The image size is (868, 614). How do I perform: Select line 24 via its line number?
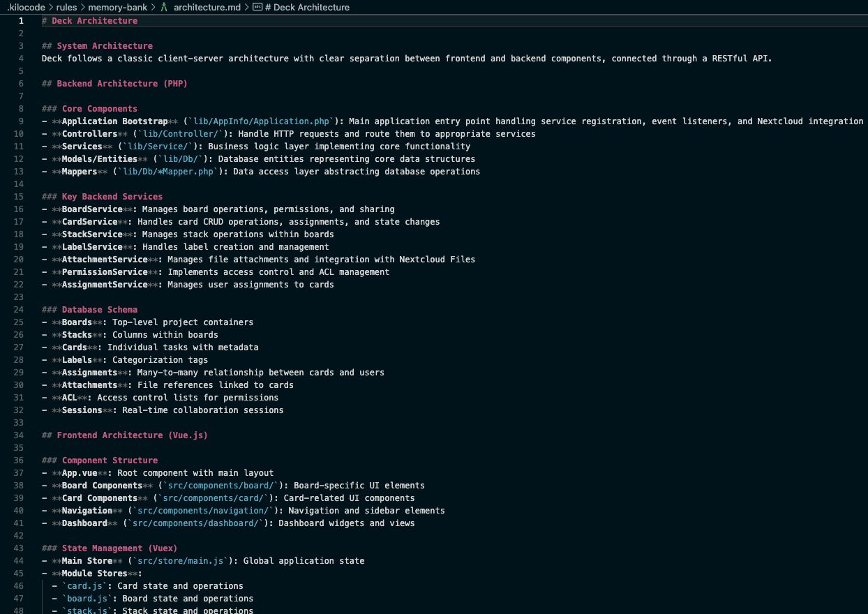[x=19, y=310]
